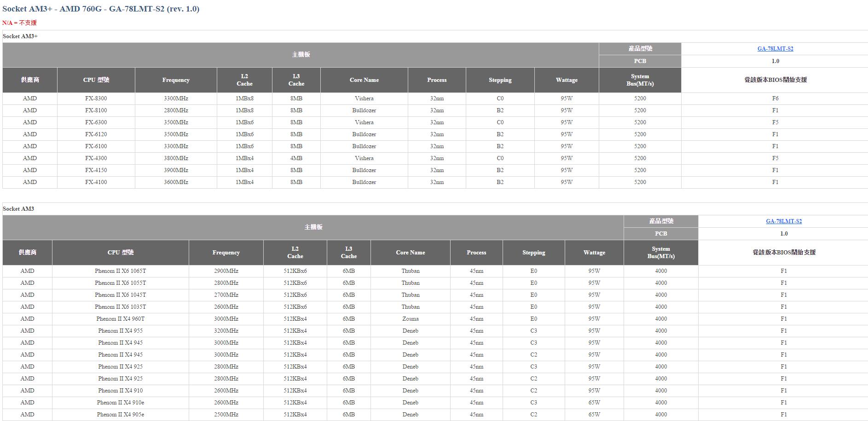
Task: Click the Wattage header in AM3+ table
Action: point(567,80)
